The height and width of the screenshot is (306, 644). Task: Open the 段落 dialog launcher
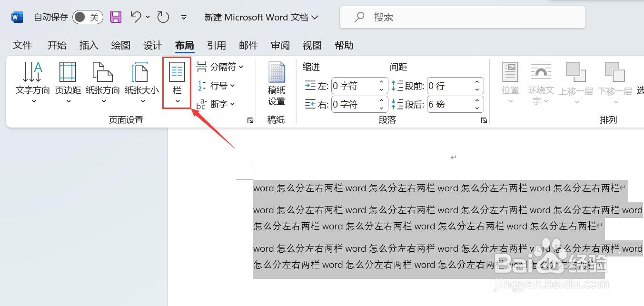[x=484, y=120]
